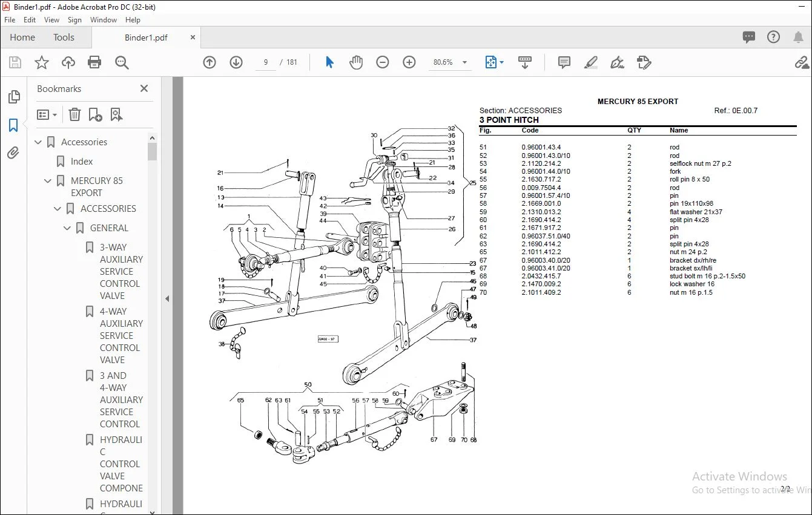Open the HYDRAULIC CONTROL VALVE COMPONE bookmark
This screenshot has height=515, width=812.
121,464
